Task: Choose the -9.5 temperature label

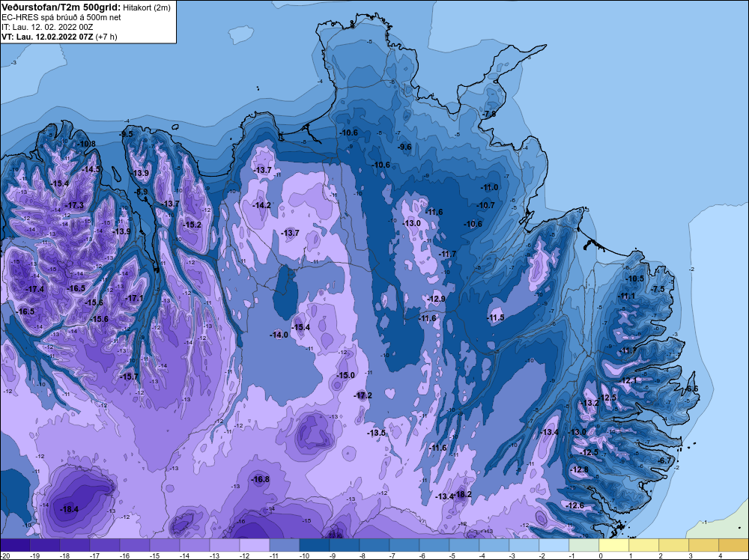Action: (127, 135)
